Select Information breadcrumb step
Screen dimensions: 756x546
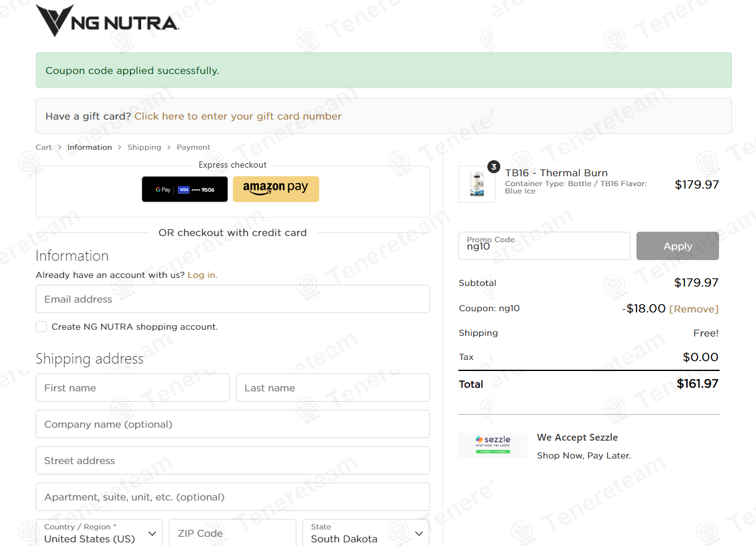pos(90,147)
